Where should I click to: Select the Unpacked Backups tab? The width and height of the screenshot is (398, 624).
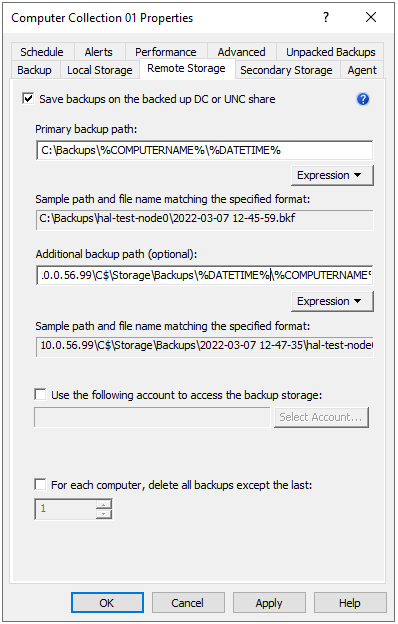pos(330,52)
